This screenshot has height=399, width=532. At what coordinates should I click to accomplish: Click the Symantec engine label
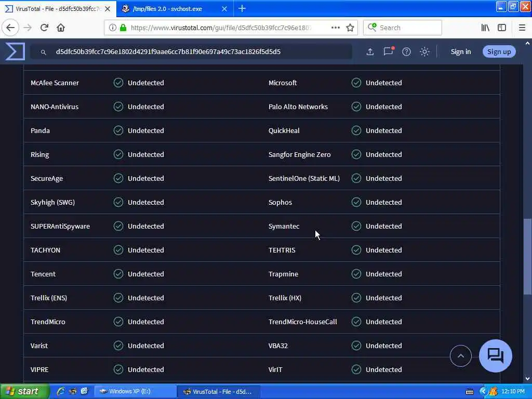[284, 227]
